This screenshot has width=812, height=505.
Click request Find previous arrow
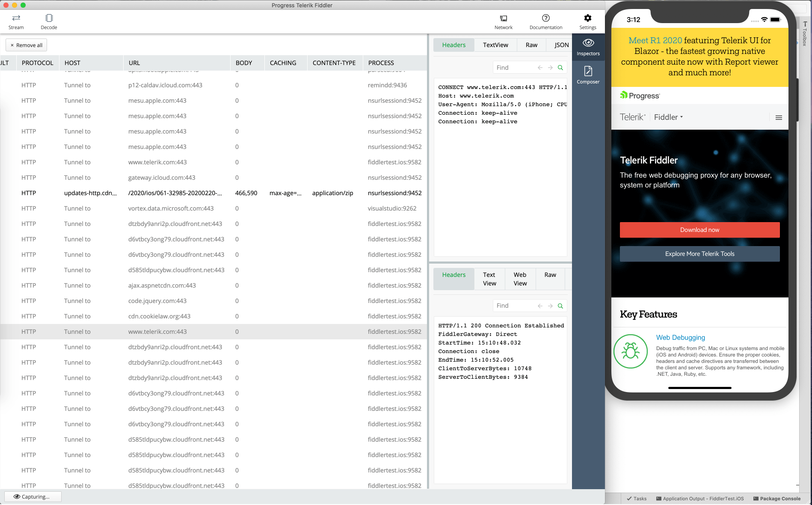click(540, 68)
